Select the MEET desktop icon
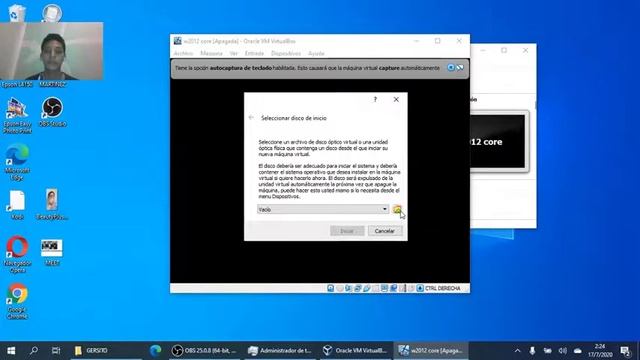 pos(52,253)
